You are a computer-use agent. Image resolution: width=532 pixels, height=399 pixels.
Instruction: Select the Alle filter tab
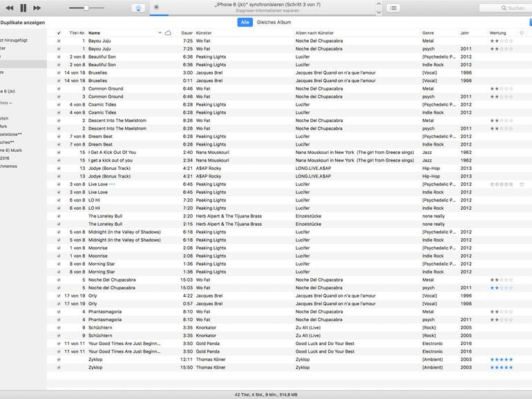tap(245, 22)
